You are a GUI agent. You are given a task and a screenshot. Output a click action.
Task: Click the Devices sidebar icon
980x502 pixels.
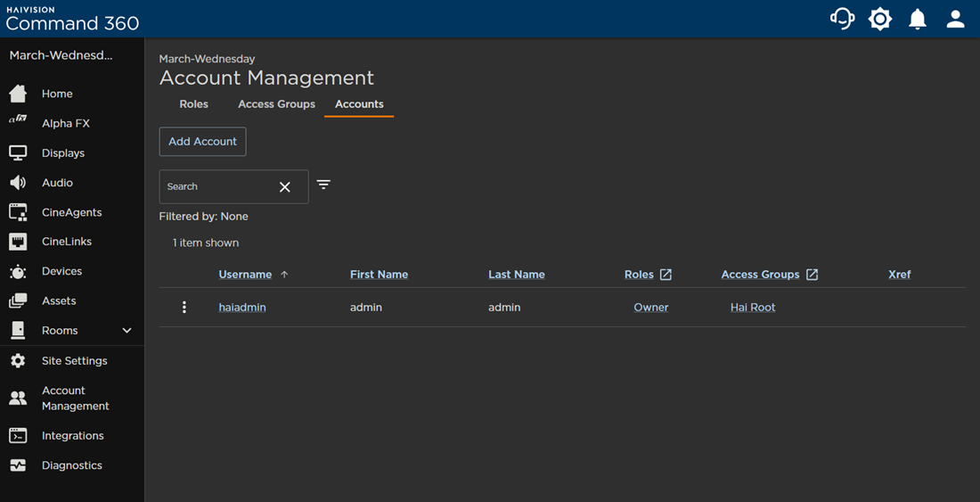point(18,271)
